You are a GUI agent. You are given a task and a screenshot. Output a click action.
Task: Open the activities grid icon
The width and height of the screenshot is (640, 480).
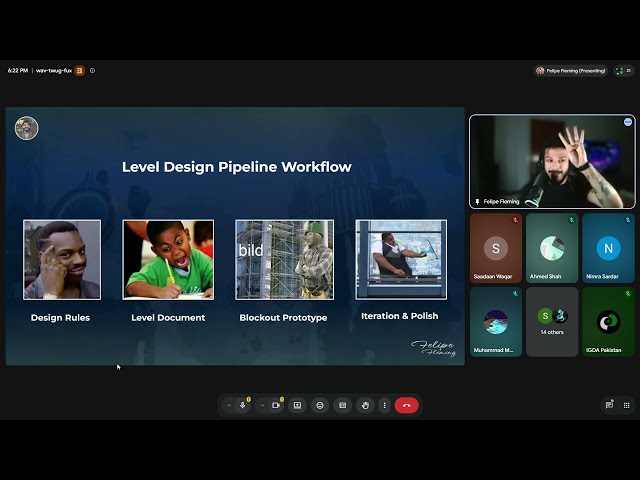tap(627, 405)
